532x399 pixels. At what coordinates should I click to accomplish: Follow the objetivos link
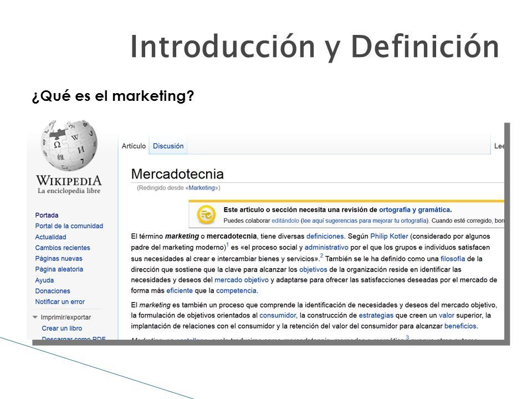(x=313, y=269)
